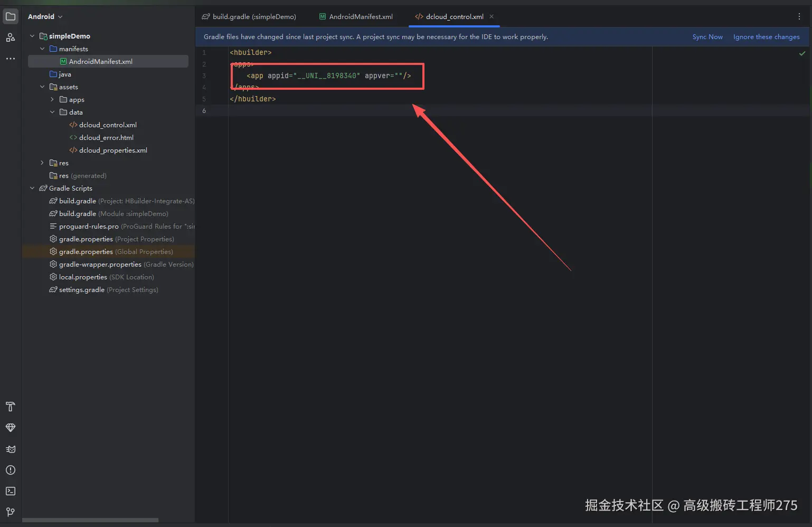Click the project panel horizontal scrollbar
Screen dimensions: 812x527
coord(90,520)
